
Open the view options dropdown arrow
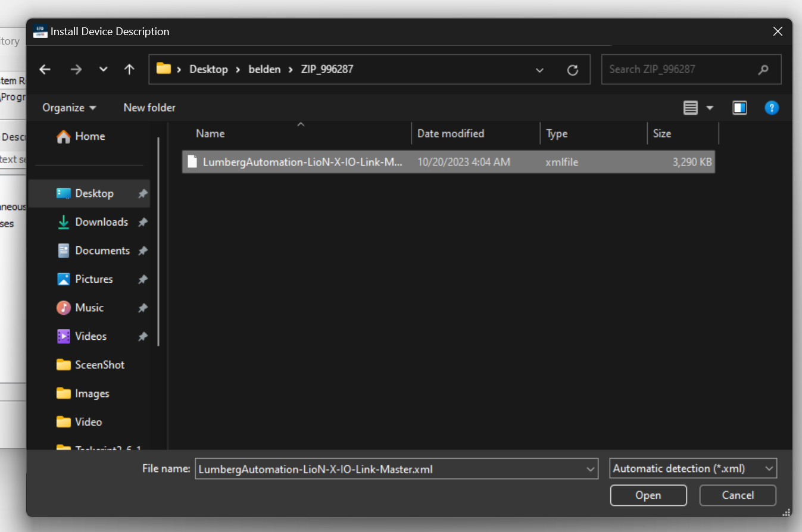(710, 108)
